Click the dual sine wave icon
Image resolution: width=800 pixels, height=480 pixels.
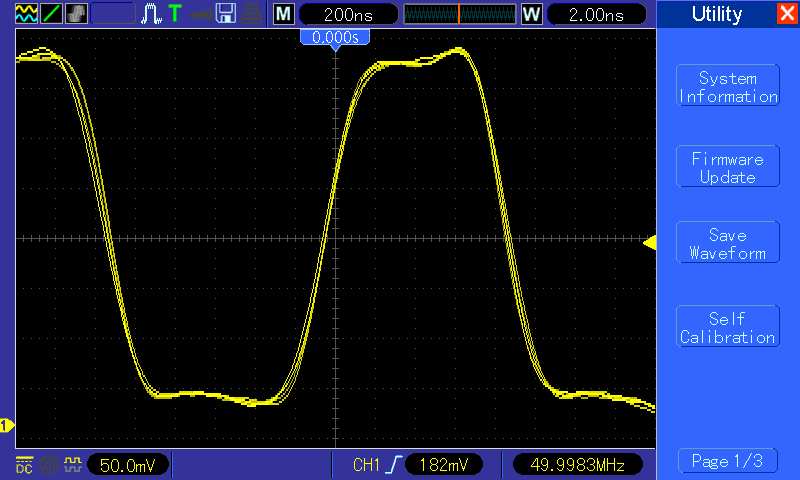[26, 14]
